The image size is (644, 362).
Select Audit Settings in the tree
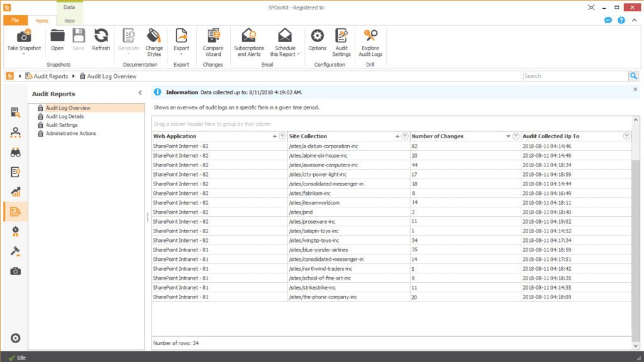pyautogui.click(x=62, y=125)
